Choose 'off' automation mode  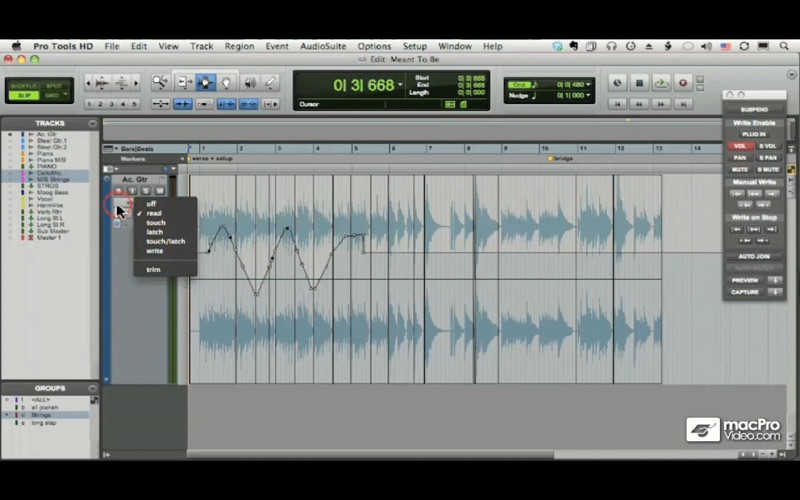pos(151,204)
